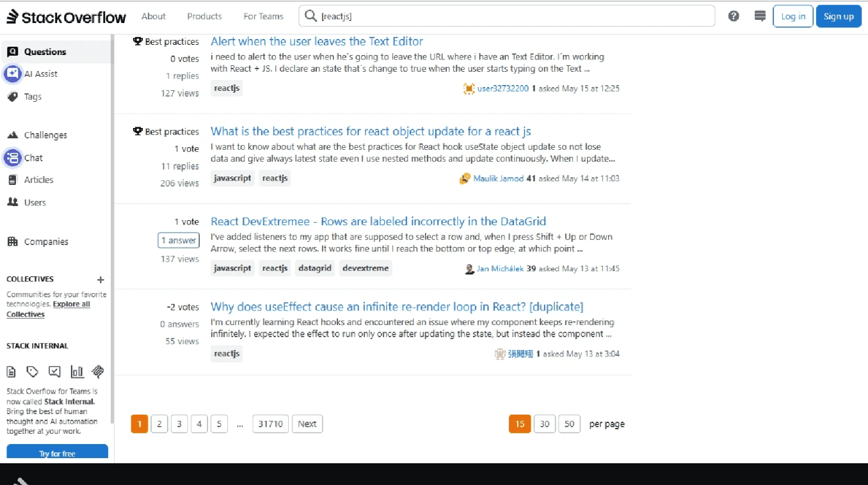
Task: Click the '206 views' text
Action: [180, 183]
